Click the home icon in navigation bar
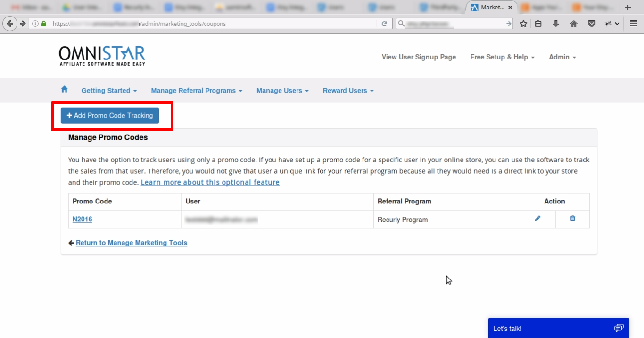Screen dimensions: 644x338 (x=65, y=90)
